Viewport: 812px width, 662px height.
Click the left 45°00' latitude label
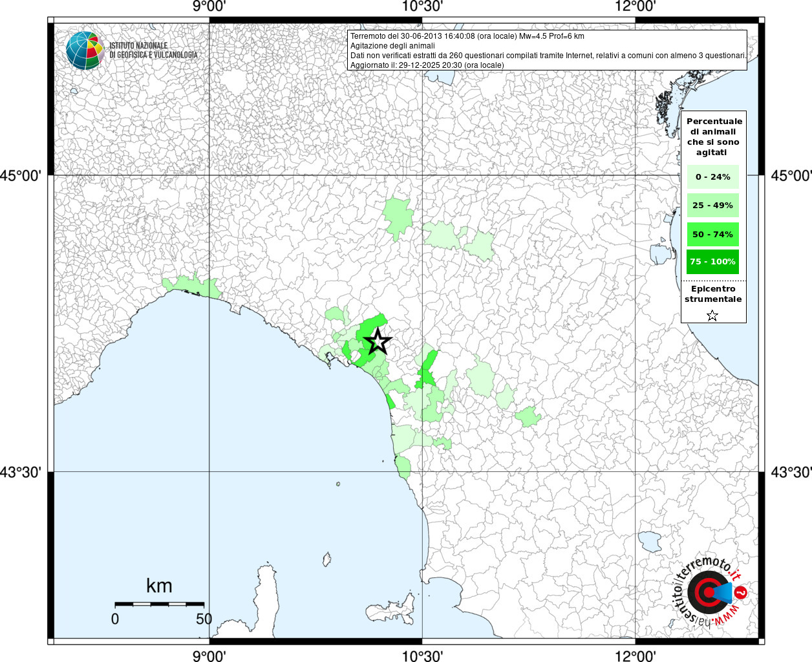21,176
